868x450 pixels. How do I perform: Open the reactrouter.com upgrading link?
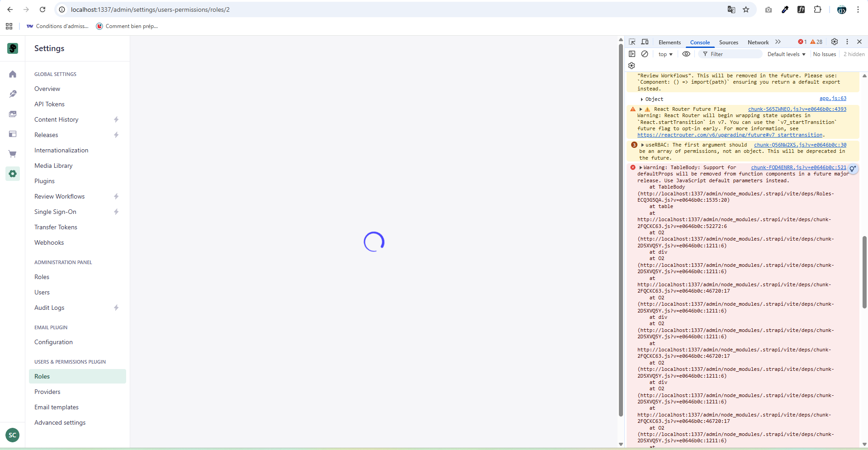pyautogui.click(x=730, y=135)
